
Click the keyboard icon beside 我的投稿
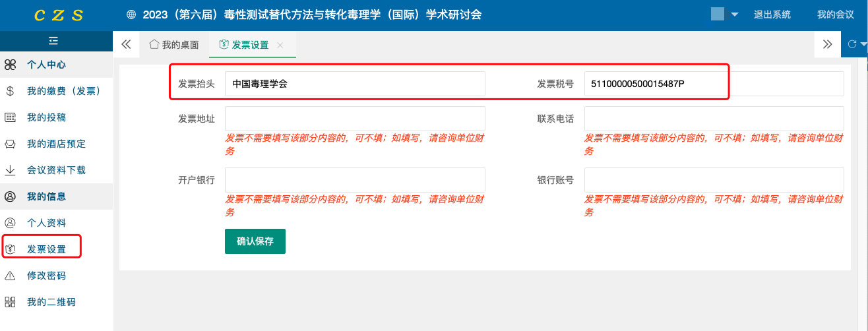(10, 117)
